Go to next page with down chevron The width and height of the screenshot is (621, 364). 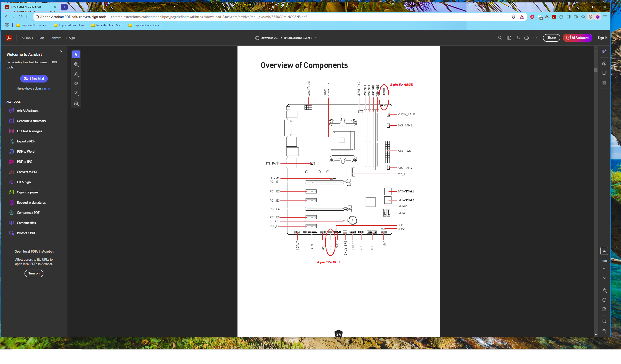604,278
